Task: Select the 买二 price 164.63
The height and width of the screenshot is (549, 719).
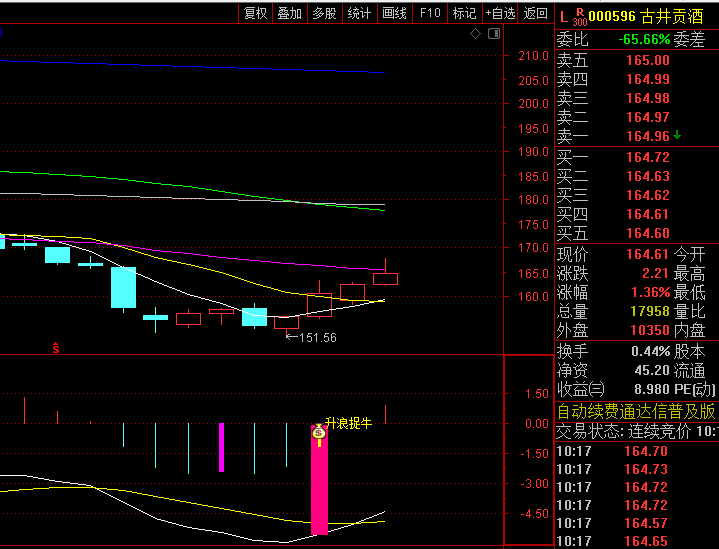Action: click(648, 176)
